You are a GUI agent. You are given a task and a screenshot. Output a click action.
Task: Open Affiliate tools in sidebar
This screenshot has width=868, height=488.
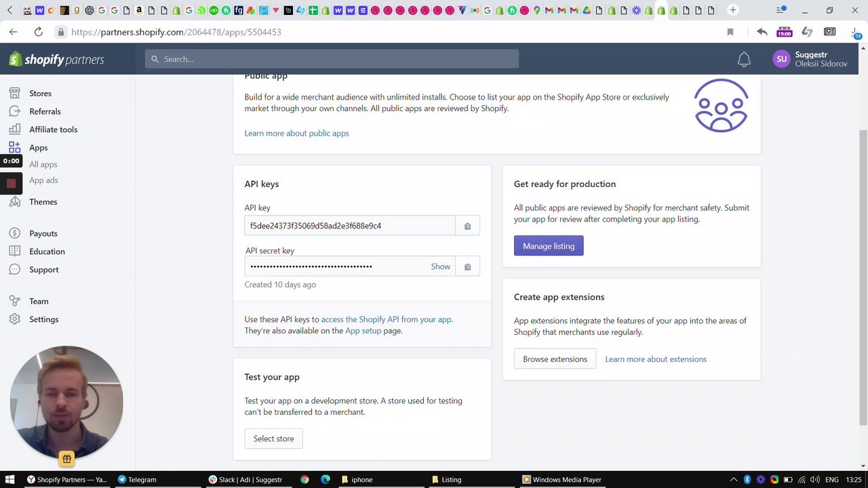pyautogui.click(x=53, y=129)
